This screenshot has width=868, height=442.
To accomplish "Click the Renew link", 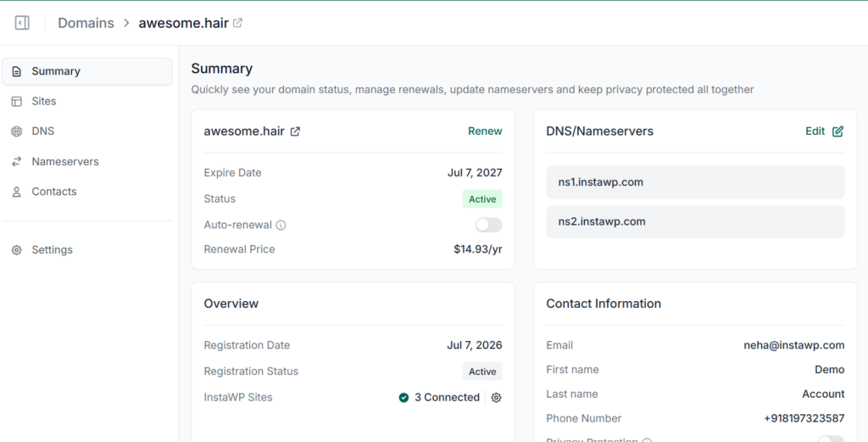I will tap(485, 131).
